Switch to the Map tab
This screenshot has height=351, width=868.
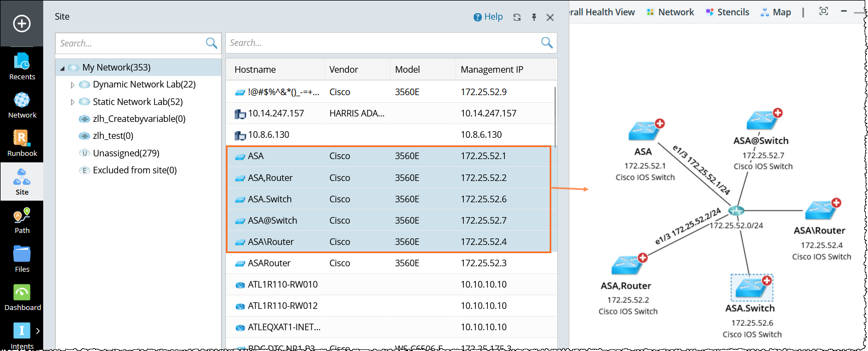click(776, 12)
